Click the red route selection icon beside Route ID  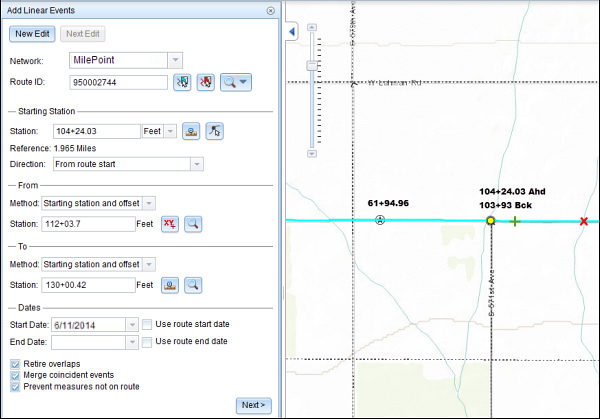click(x=206, y=82)
